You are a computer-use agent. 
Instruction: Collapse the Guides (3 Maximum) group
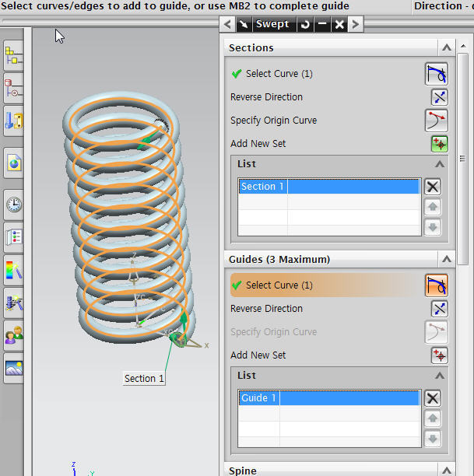coord(446,259)
